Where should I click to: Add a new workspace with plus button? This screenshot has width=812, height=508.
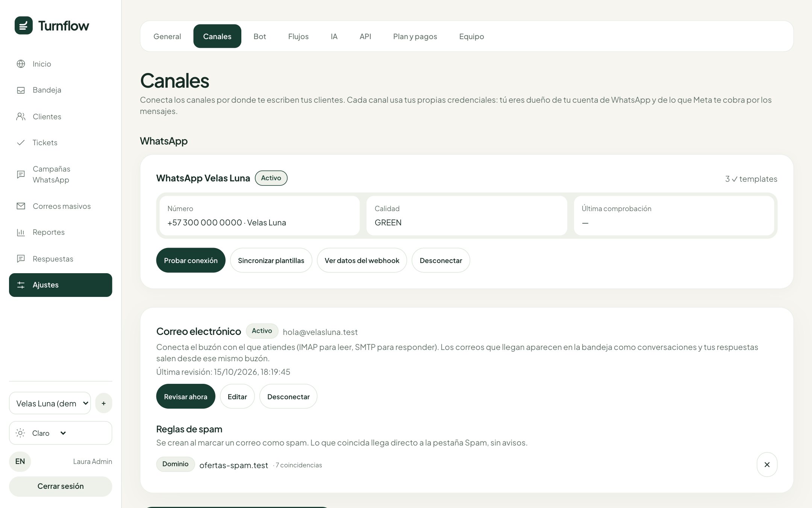pyautogui.click(x=104, y=403)
